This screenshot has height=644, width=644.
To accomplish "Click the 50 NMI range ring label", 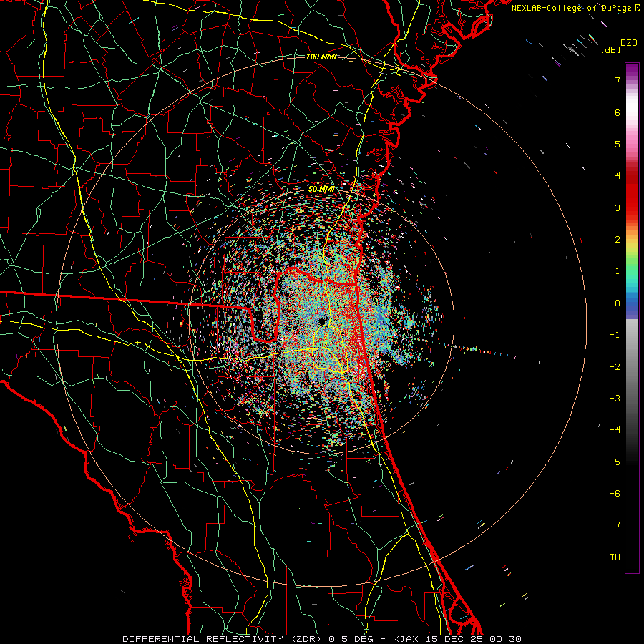I will click(x=321, y=189).
